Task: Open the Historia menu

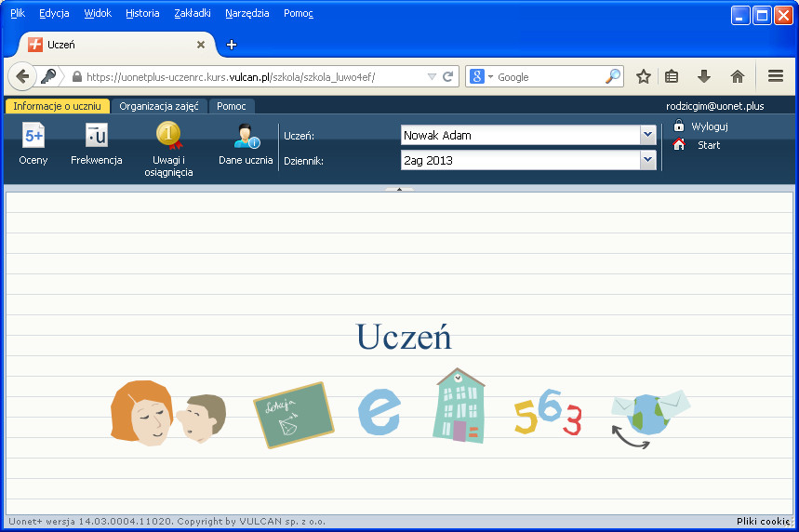Action: [142, 13]
